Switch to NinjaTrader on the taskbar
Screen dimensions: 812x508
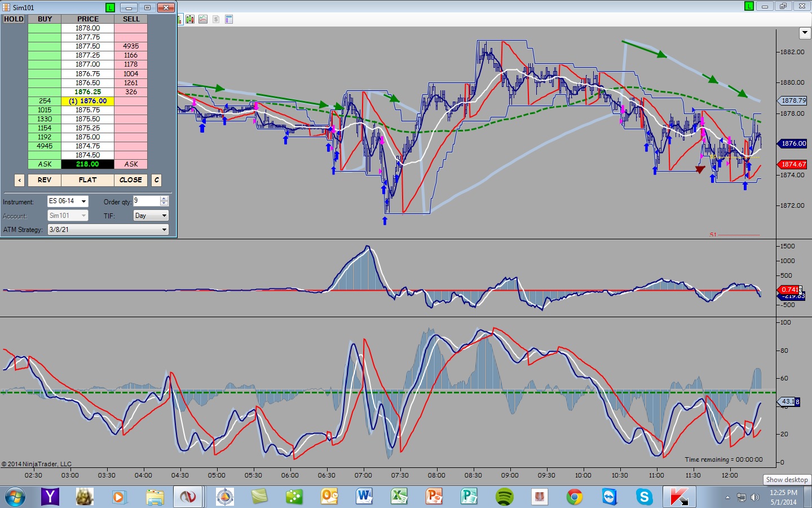[188, 497]
